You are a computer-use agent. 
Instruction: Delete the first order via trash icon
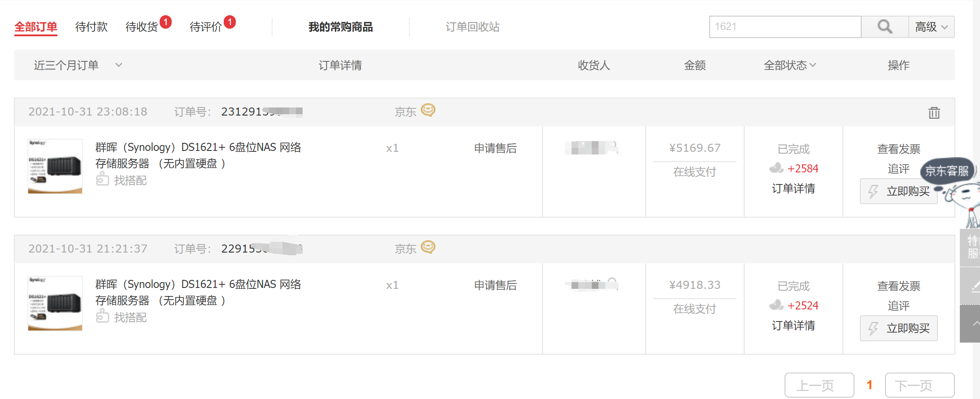[934, 112]
